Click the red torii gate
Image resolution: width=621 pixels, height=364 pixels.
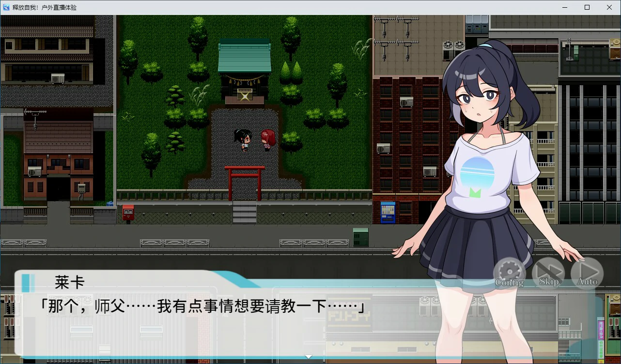tap(245, 182)
